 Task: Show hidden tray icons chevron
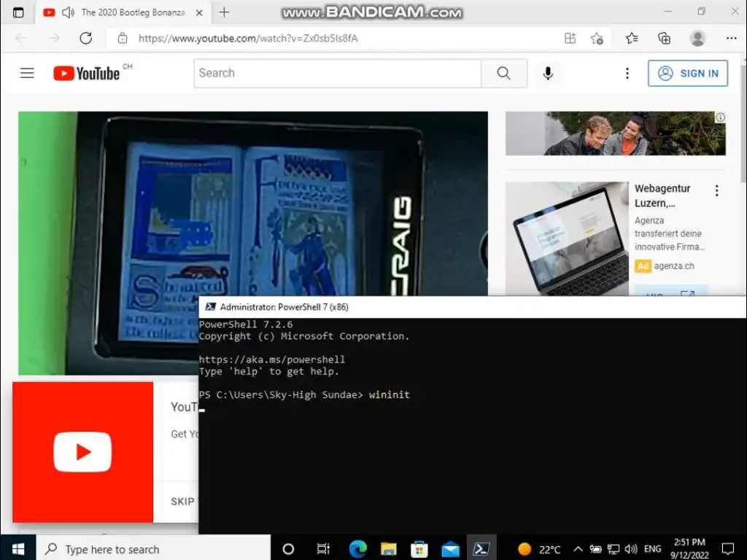[x=578, y=549]
